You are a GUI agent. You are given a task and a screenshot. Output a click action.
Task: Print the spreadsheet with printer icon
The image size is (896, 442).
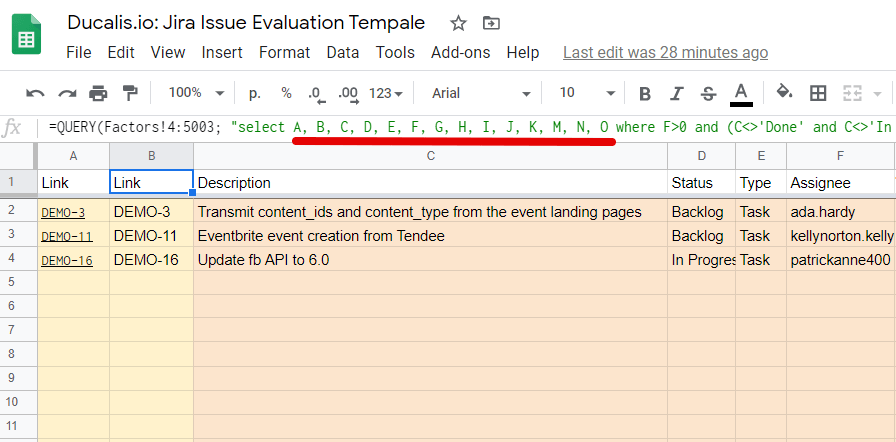[98, 93]
